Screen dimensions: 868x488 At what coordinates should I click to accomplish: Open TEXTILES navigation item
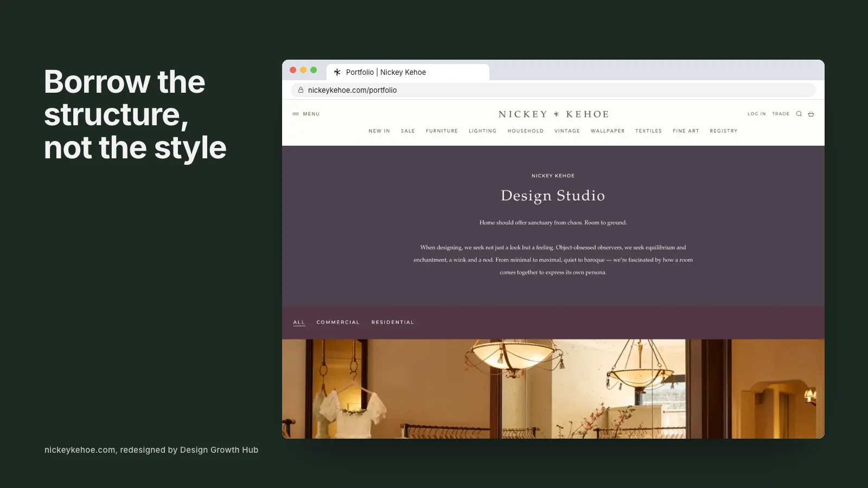(x=649, y=131)
